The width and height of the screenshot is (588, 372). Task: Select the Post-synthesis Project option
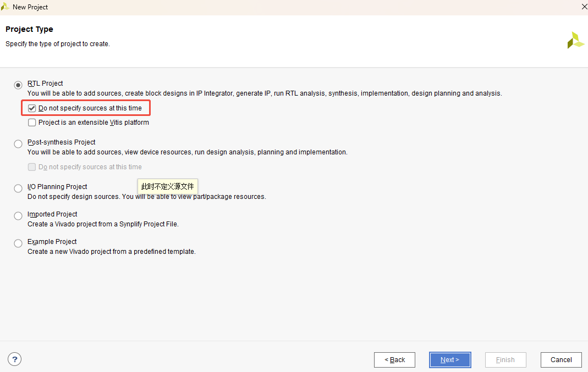click(18, 144)
